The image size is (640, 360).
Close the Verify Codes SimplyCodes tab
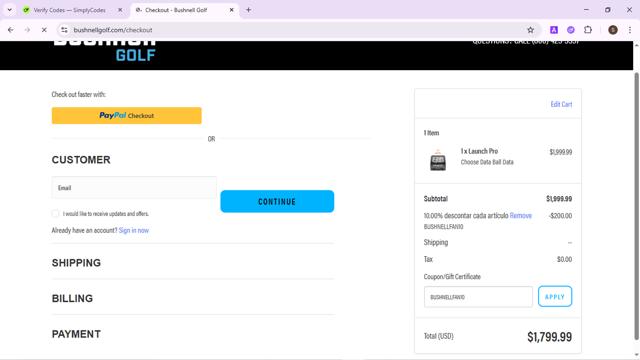120,10
